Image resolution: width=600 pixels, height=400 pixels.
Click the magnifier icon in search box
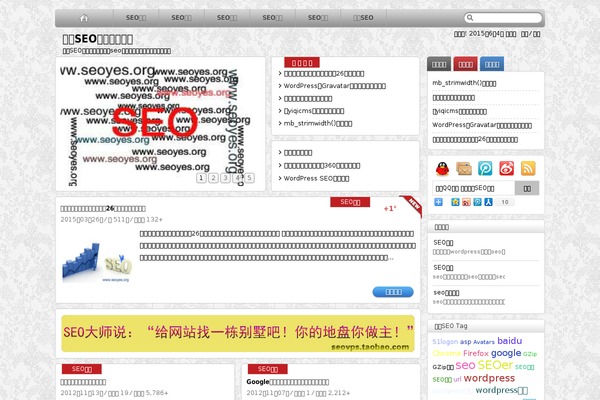click(470, 18)
